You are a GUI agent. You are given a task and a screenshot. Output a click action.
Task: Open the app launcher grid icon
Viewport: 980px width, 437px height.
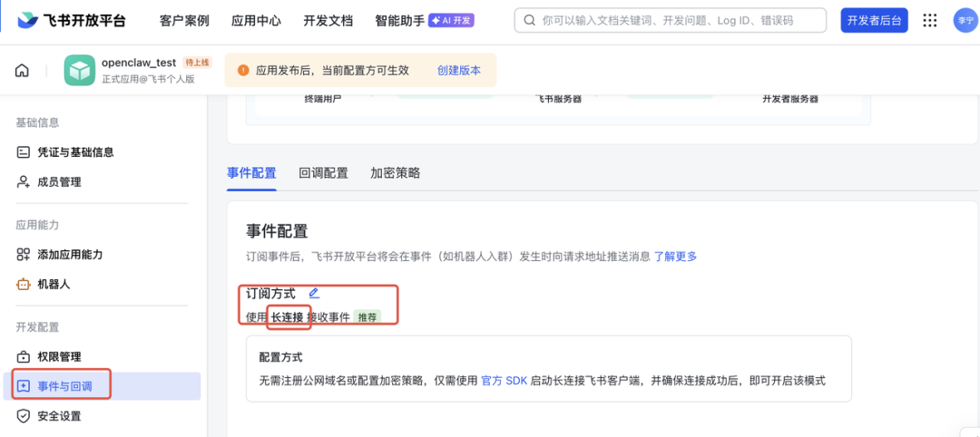929,20
